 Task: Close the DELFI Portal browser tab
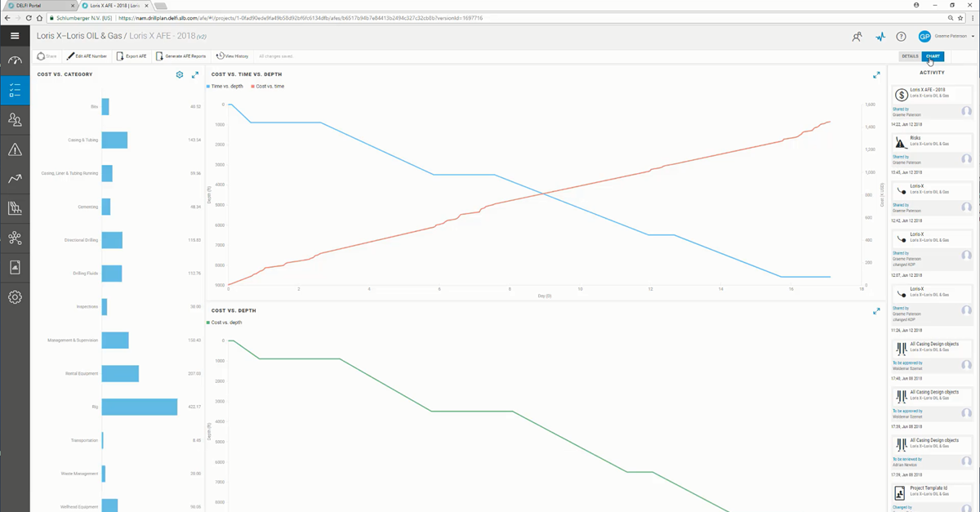click(x=71, y=5)
